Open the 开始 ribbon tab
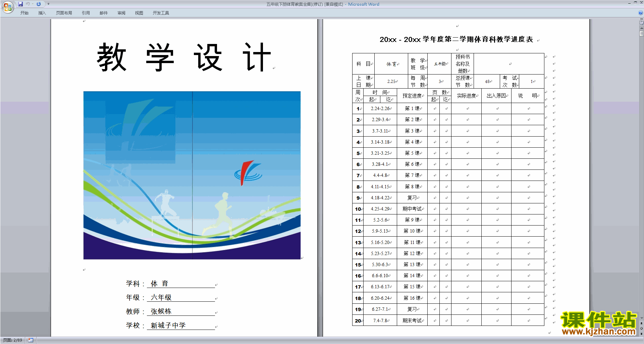644x344 pixels. pyautogui.click(x=24, y=13)
